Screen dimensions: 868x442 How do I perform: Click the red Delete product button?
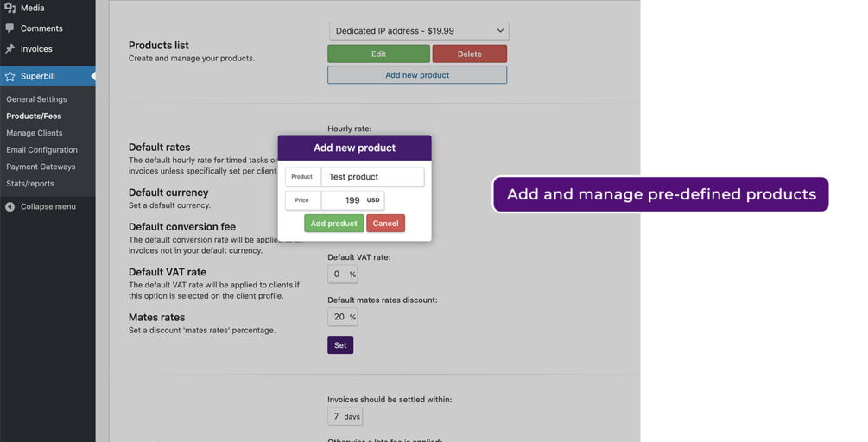470,54
